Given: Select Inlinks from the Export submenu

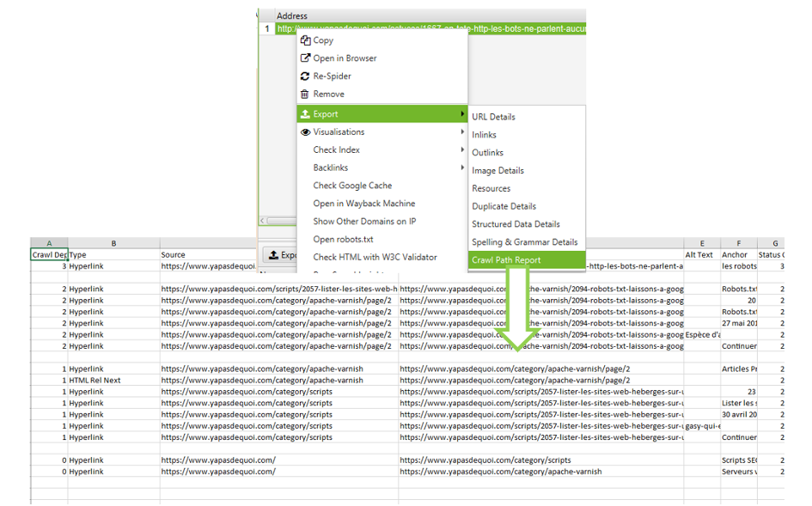Looking at the screenshot, I should click(x=484, y=135).
